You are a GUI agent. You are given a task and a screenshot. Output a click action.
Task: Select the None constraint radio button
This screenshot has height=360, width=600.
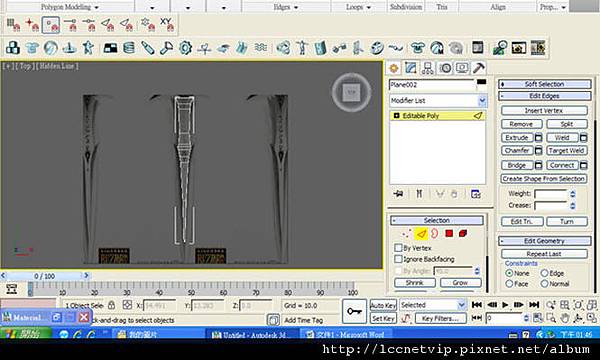click(509, 273)
